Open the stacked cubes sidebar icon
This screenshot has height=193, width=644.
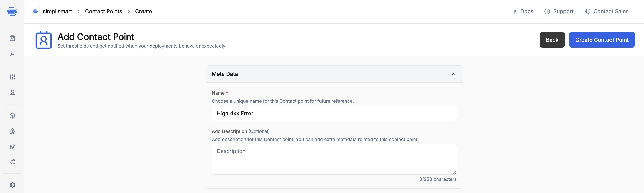(12, 131)
